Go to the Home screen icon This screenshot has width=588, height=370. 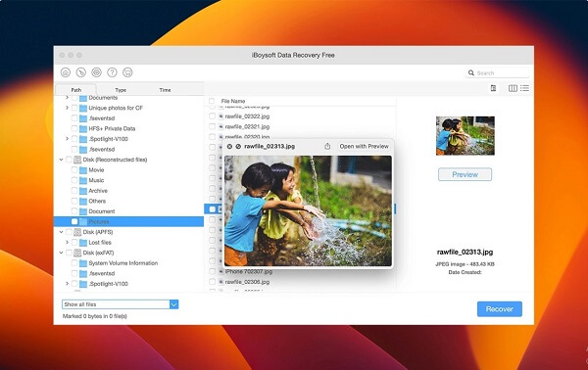click(66, 72)
